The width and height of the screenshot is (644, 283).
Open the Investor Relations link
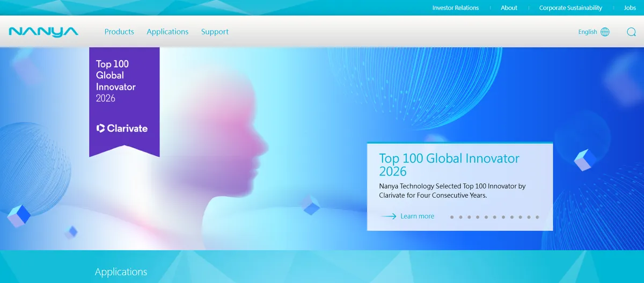[456, 8]
